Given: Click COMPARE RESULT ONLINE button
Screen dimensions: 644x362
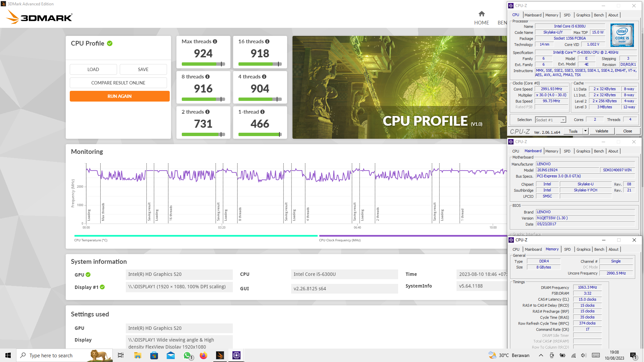Looking at the screenshot, I should pyautogui.click(x=118, y=83).
